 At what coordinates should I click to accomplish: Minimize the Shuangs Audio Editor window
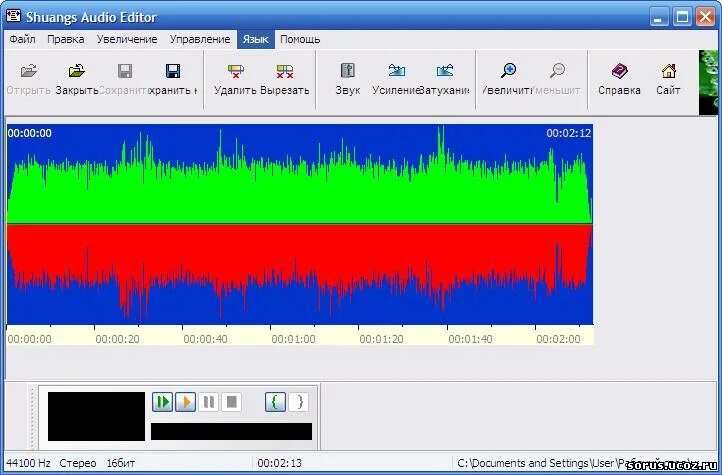(x=660, y=17)
